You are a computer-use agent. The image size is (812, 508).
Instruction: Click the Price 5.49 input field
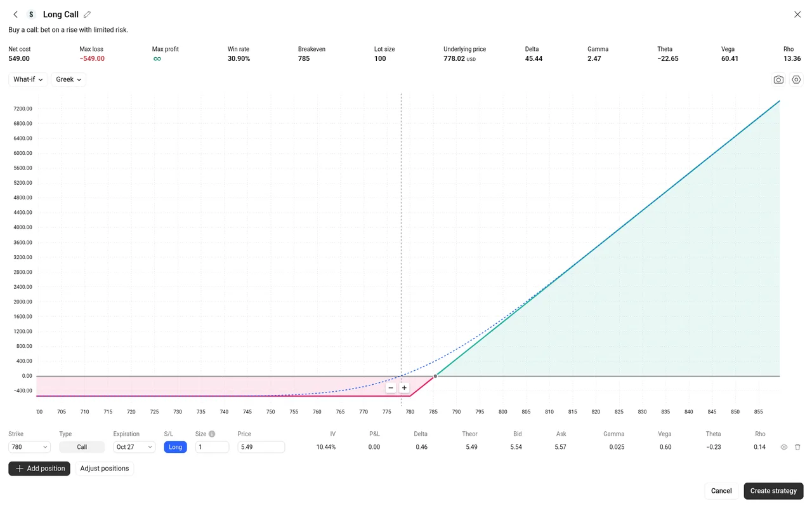[261, 447]
